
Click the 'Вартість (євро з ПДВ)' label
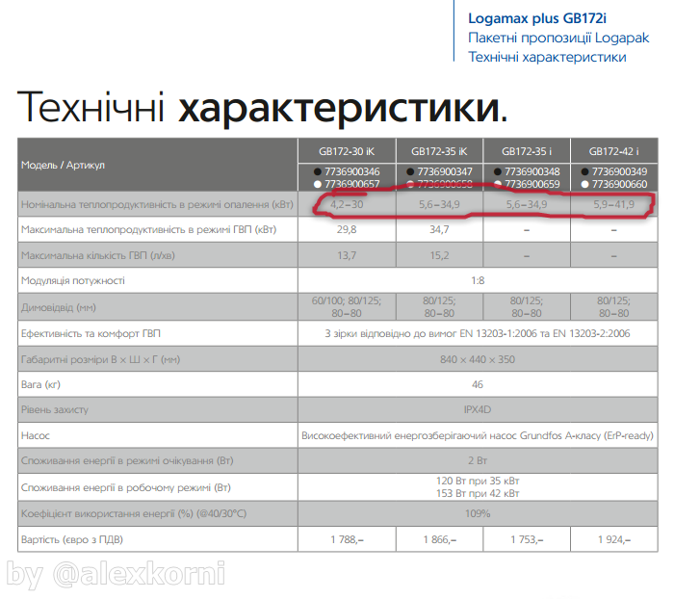click(x=72, y=540)
